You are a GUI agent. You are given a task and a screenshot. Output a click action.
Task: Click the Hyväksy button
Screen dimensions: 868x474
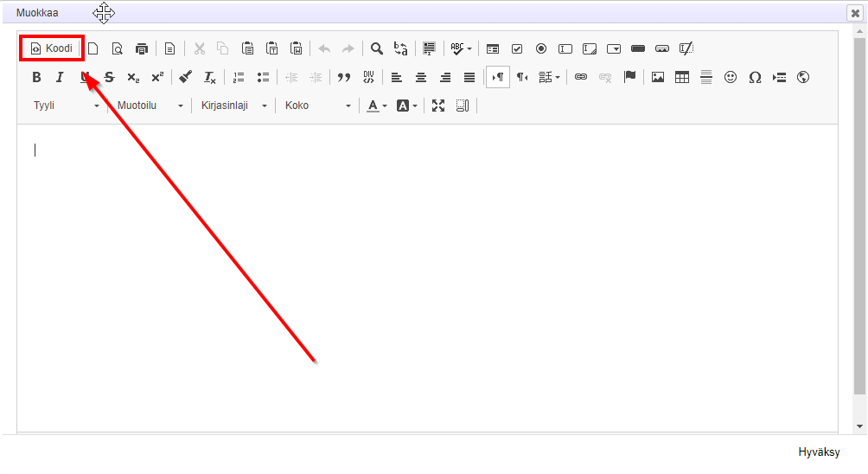click(818, 452)
